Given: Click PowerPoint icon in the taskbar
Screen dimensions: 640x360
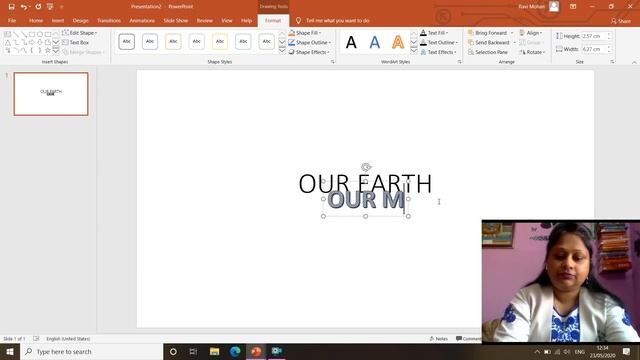Looking at the screenshot, I should coord(256,351).
